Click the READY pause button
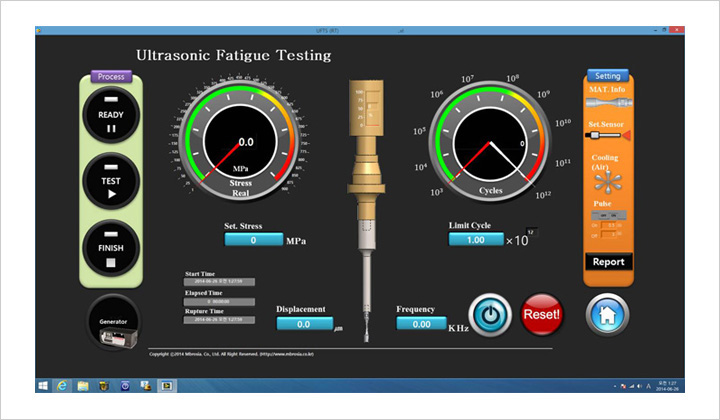Image resolution: width=720 pixels, height=420 pixels. click(111, 114)
